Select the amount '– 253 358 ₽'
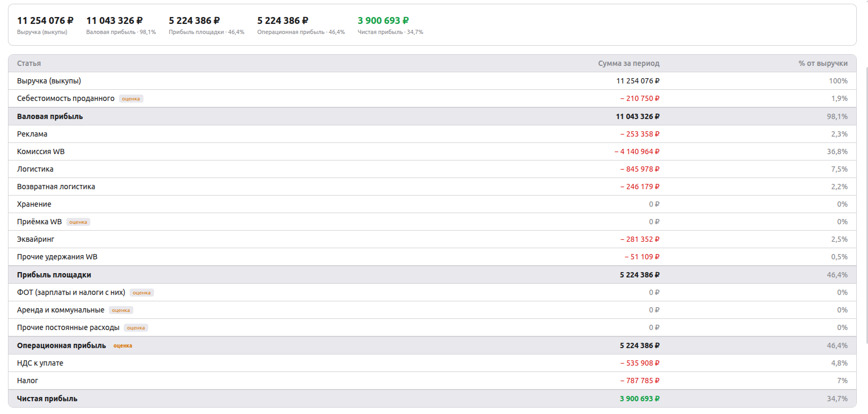 point(640,134)
